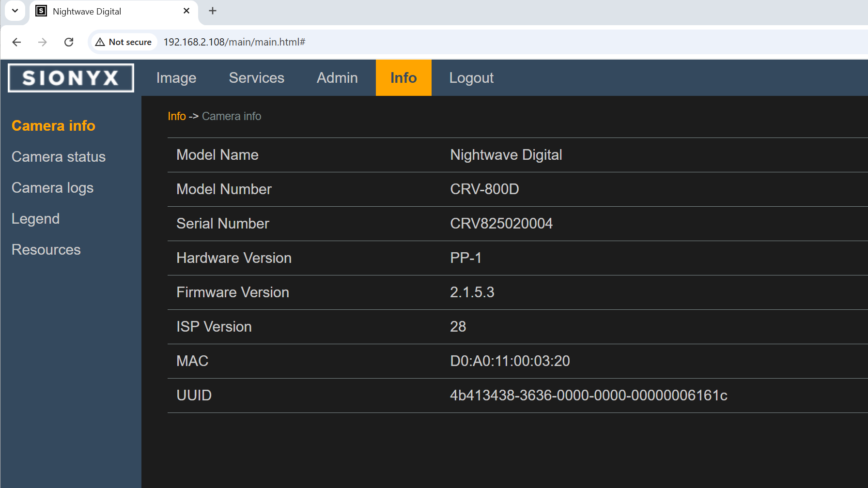Open a new browser tab
The height and width of the screenshot is (488, 868).
coord(213,11)
